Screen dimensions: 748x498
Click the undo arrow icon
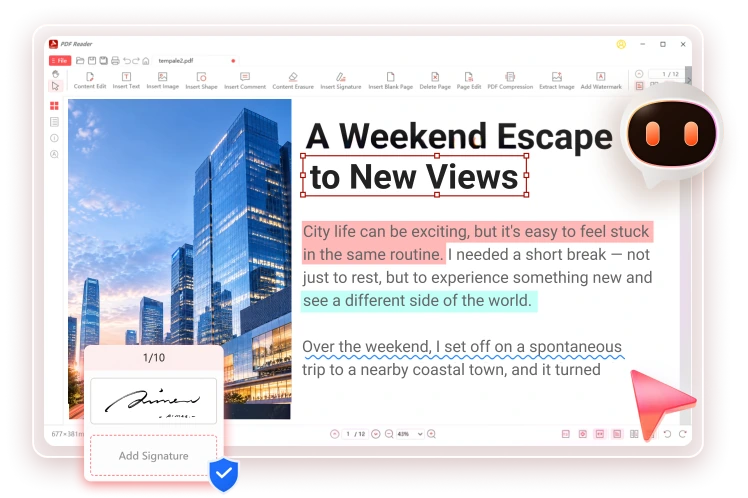tap(126, 61)
